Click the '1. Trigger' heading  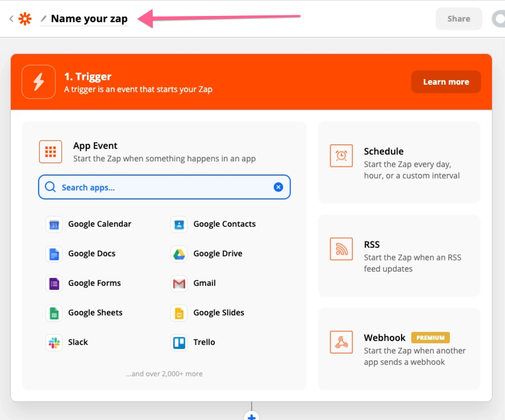pos(87,77)
